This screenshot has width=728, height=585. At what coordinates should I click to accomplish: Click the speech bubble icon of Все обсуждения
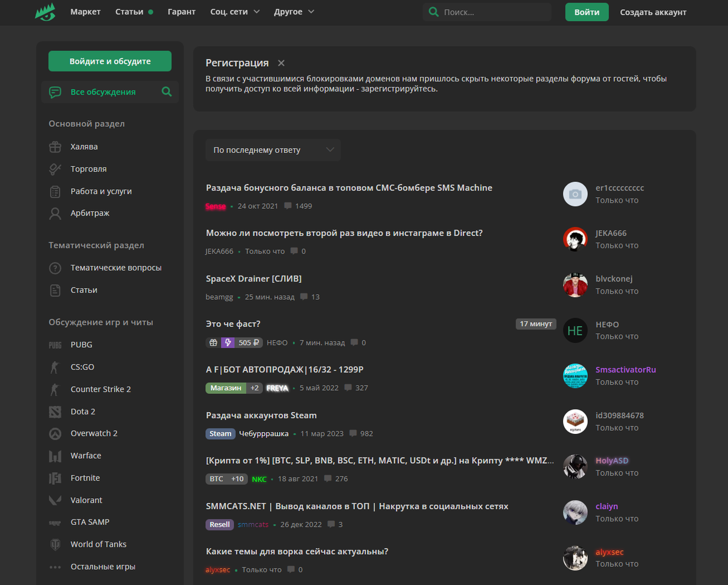point(55,92)
